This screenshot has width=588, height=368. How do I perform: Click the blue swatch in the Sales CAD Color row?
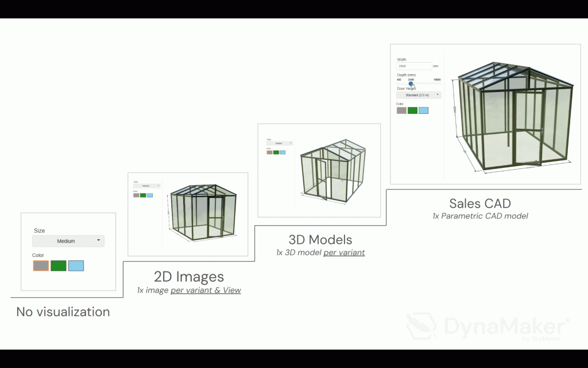point(424,110)
